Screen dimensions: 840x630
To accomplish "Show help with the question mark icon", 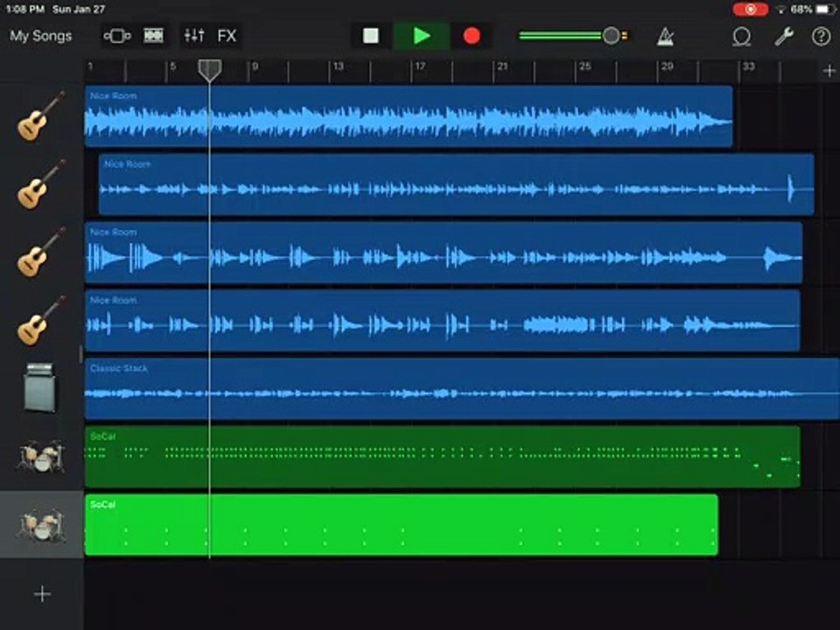I will pyautogui.click(x=821, y=37).
